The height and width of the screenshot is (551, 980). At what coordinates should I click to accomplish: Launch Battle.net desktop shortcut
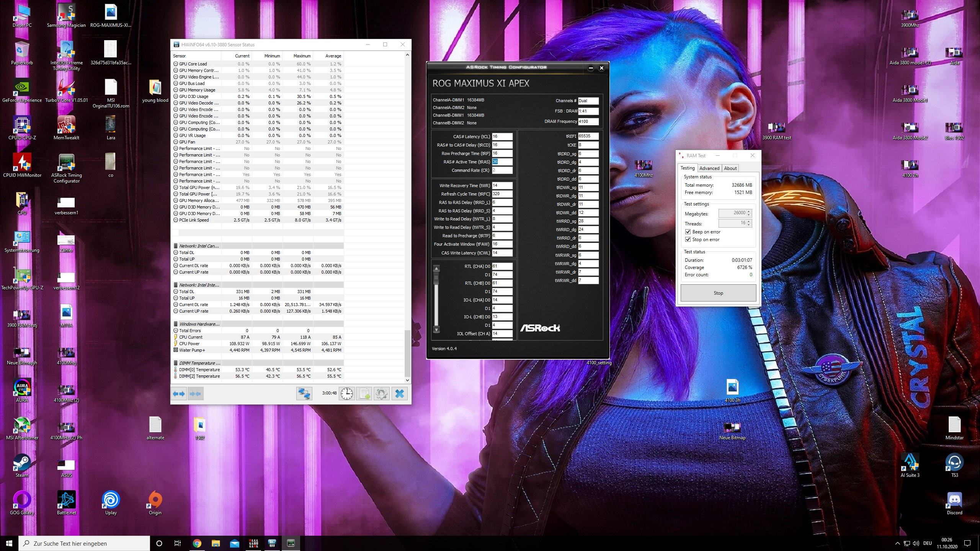[67, 503]
